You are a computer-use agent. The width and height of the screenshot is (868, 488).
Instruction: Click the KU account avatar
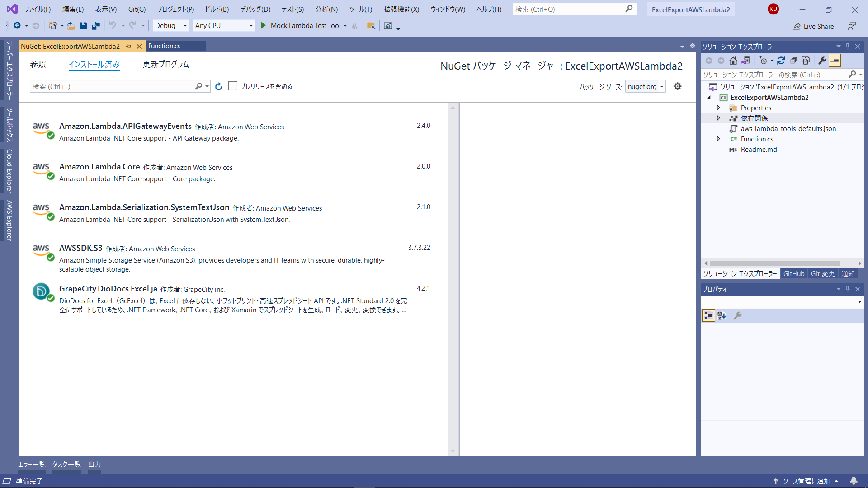[x=774, y=9]
